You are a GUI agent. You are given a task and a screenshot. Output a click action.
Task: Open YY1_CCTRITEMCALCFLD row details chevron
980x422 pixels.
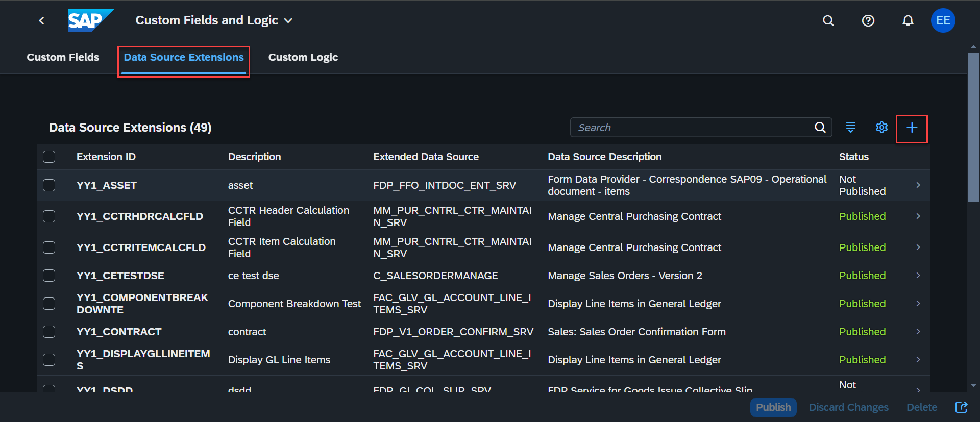click(x=918, y=247)
